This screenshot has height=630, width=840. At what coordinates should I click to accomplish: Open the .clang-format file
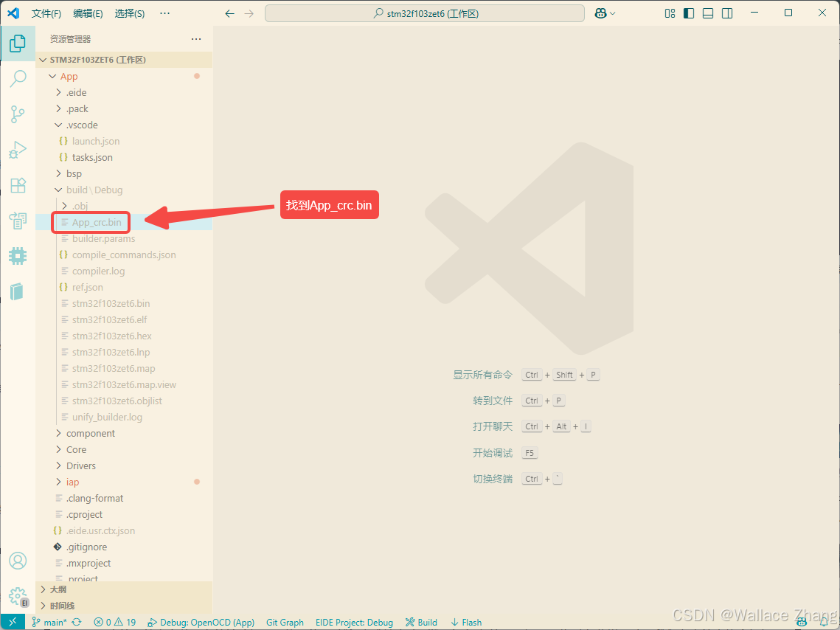(x=125, y=498)
